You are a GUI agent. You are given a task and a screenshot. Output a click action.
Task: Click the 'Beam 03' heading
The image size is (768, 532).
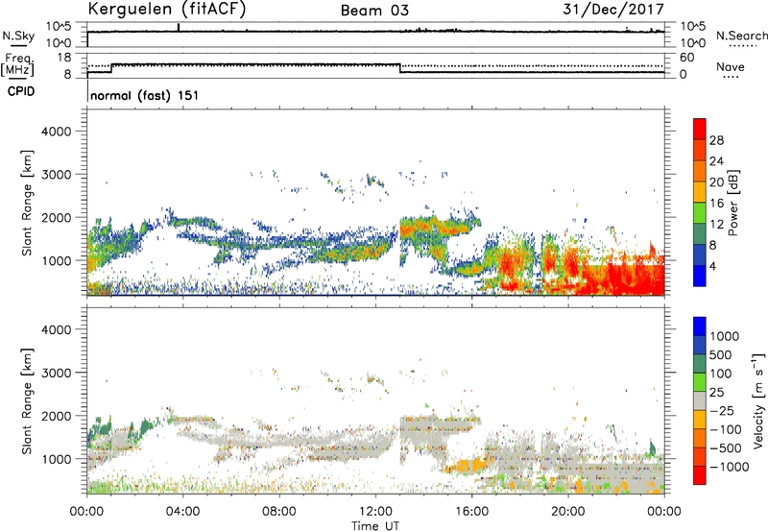374,11
